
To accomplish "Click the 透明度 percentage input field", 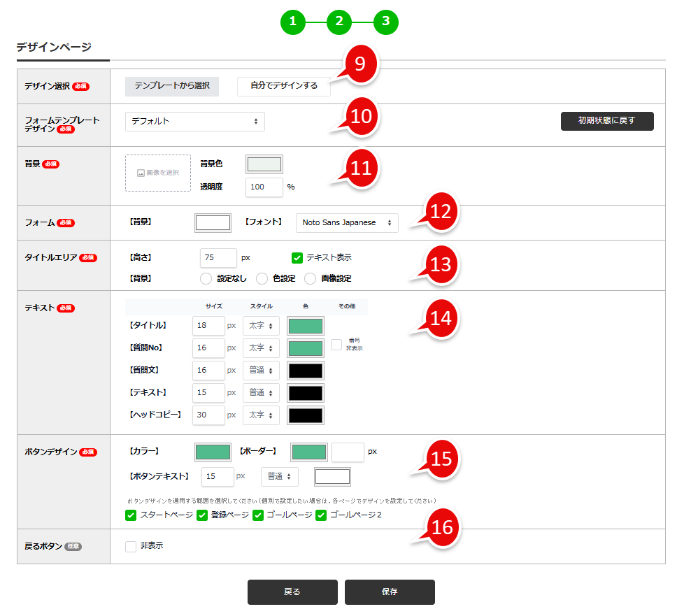I will click(264, 187).
